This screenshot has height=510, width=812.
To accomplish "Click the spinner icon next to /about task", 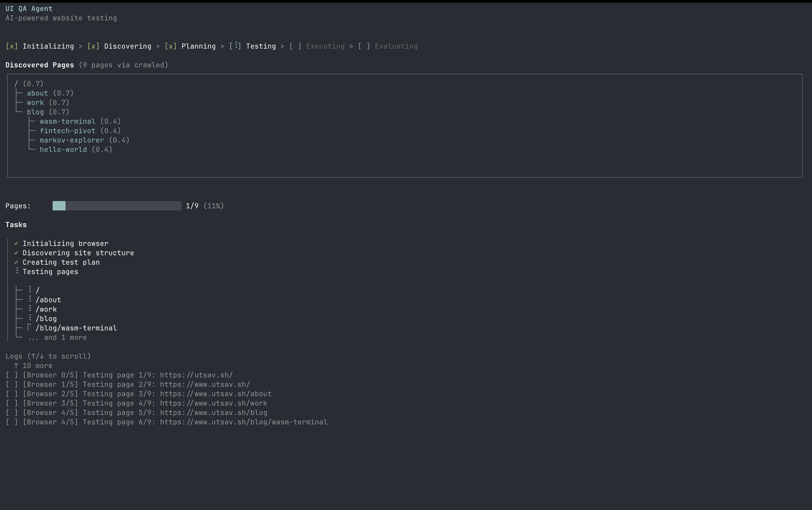I will point(30,299).
